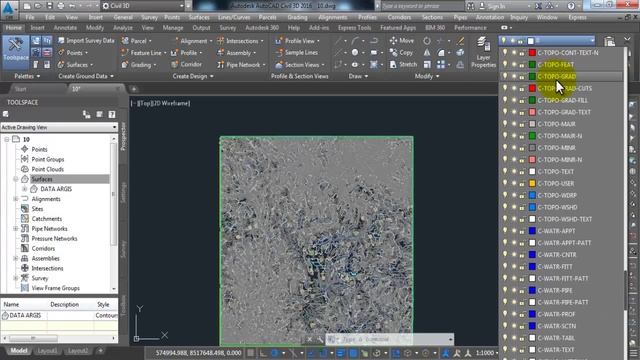The image size is (640, 360).
Task: Click the Move tool in Modify panel
Action: [x=402, y=40]
